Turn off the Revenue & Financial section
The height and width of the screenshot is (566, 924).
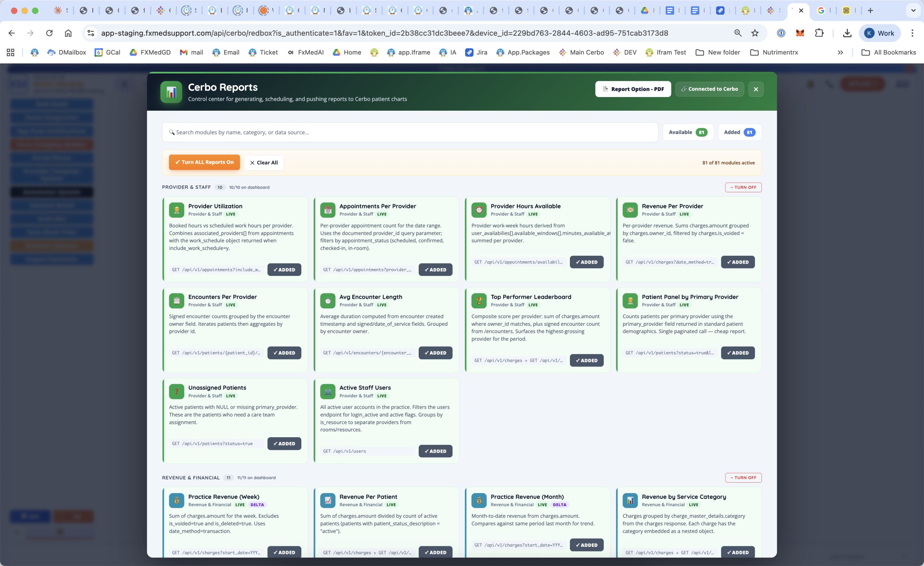[743, 478]
